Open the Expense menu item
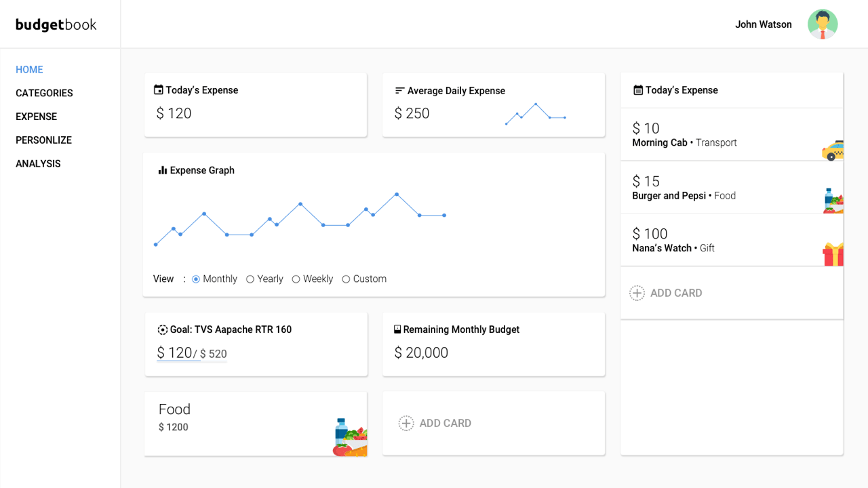 pos(36,117)
